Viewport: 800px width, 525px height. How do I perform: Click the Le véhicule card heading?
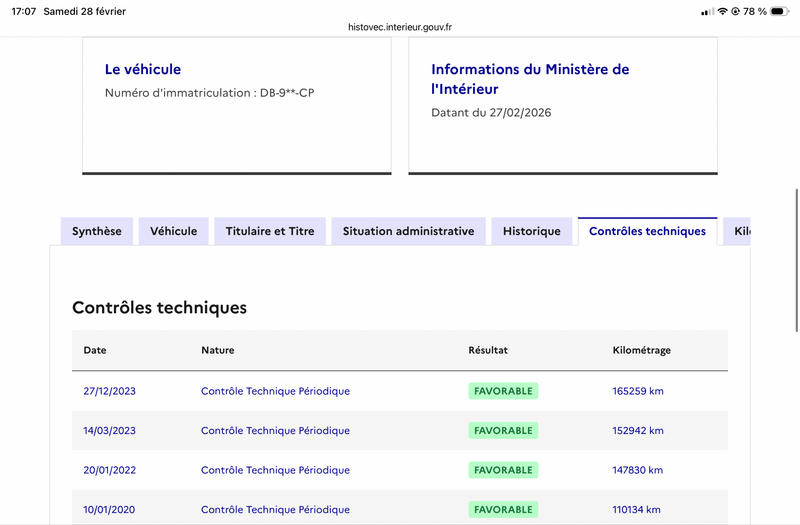[143, 69]
